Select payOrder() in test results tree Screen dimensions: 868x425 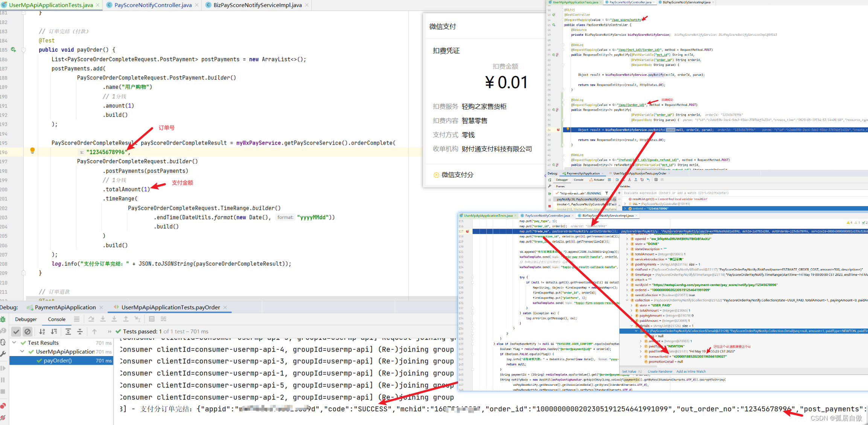pos(58,361)
